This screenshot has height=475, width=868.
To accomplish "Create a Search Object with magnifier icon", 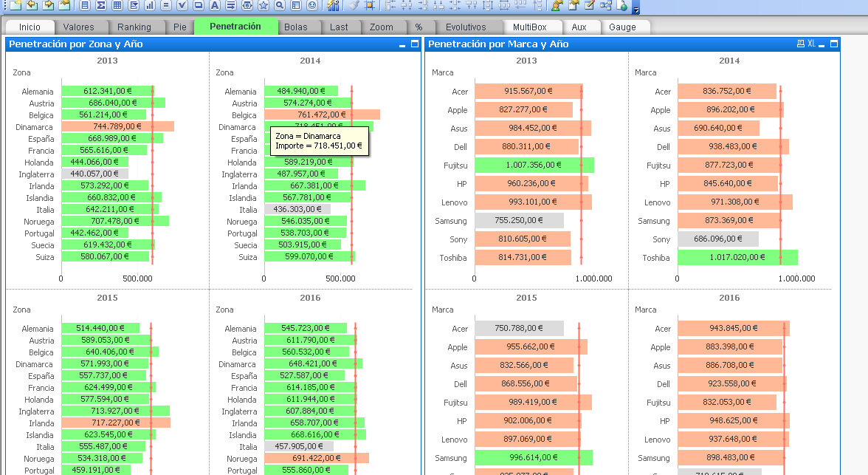I will click(x=280, y=6).
